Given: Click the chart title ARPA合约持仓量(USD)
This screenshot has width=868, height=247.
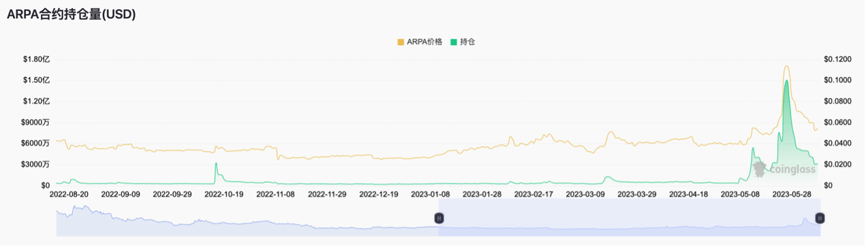Looking at the screenshot, I should (x=72, y=15).
